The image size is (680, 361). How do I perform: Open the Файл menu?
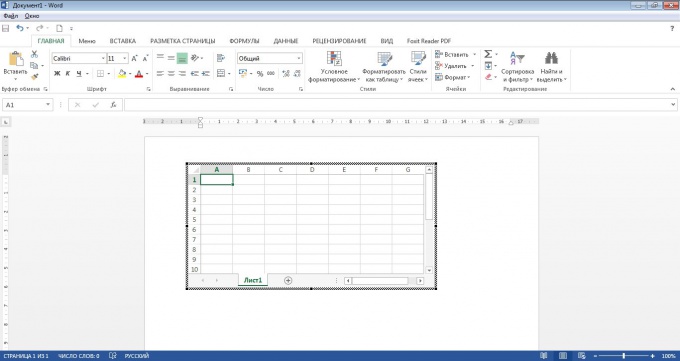tap(11, 16)
